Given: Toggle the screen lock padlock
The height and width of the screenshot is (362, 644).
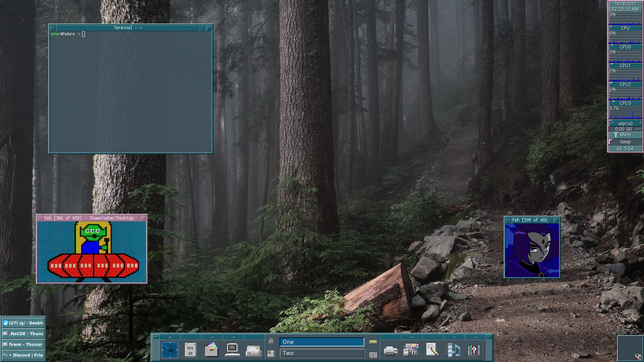Looking at the screenshot, I should (x=271, y=341).
